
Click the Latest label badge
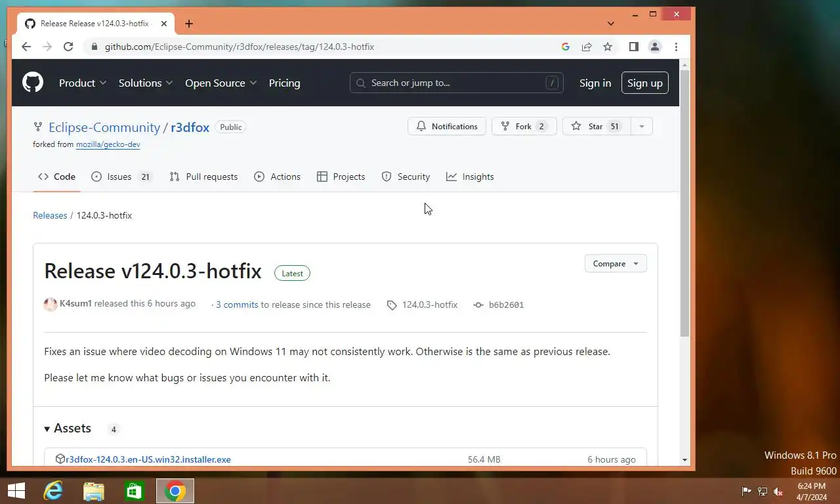point(292,273)
